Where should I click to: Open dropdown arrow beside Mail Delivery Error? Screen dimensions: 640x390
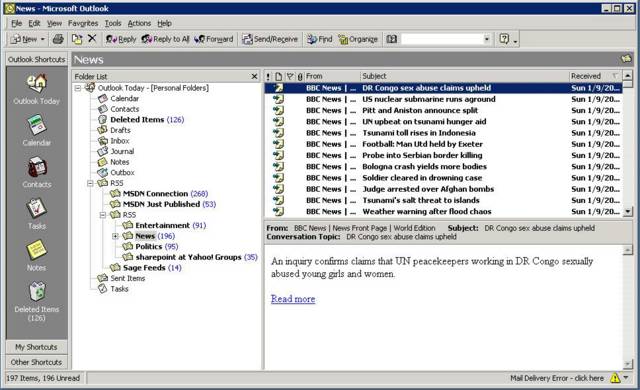[x=626, y=378]
